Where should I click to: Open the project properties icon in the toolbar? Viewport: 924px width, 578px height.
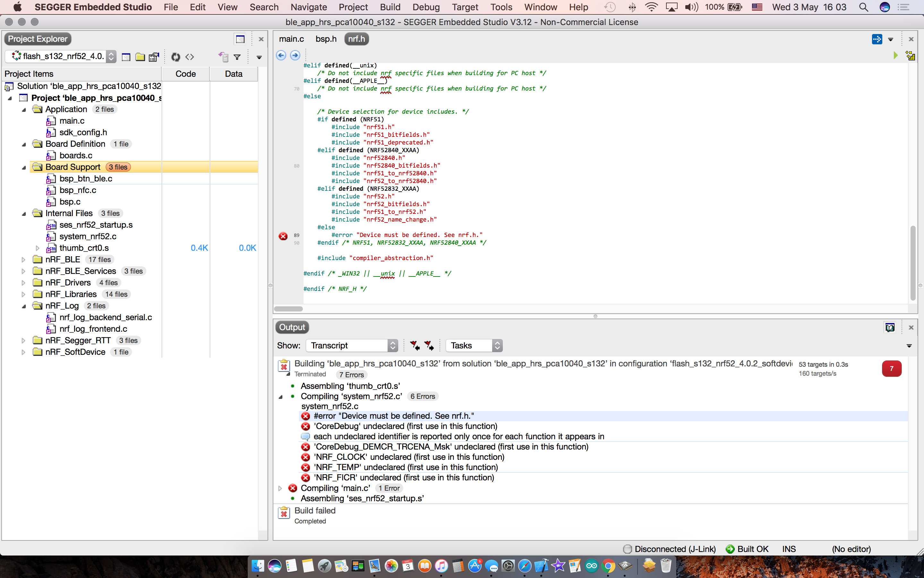point(154,57)
